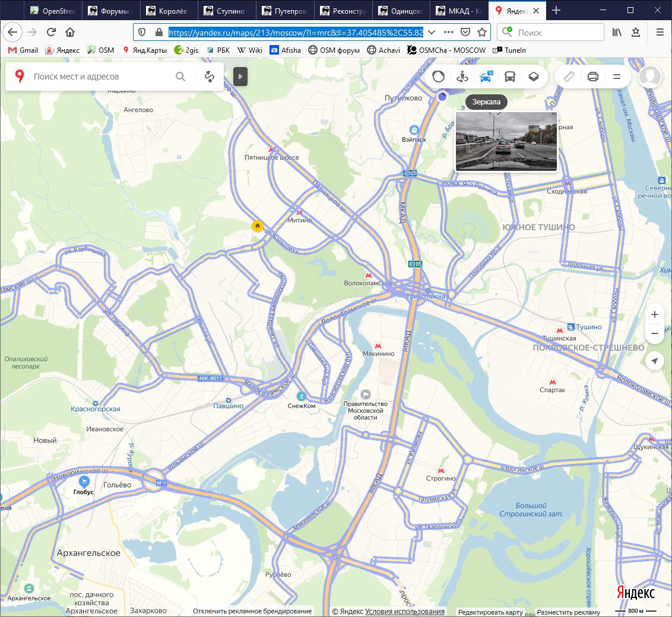Open the mirrors street photo thumbnail
This screenshot has width=672, height=617.
(x=506, y=141)
